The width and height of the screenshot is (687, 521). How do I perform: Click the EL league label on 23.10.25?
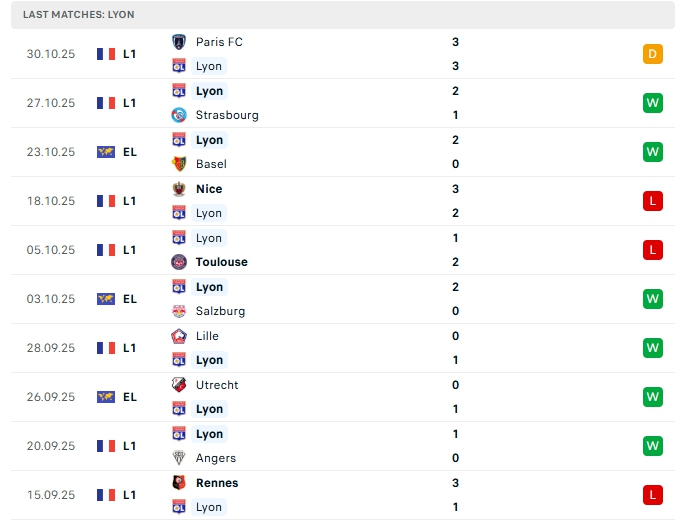[x=130, y=152]
